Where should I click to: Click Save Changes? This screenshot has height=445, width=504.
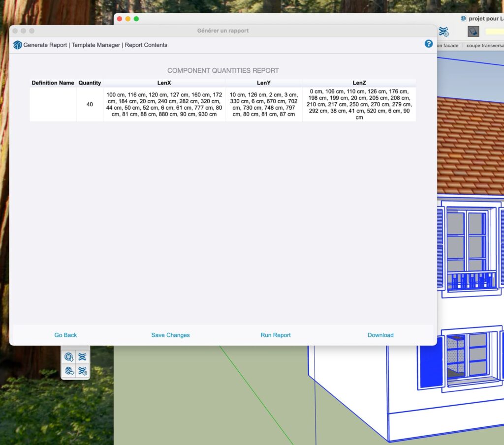tap(170, 335)
